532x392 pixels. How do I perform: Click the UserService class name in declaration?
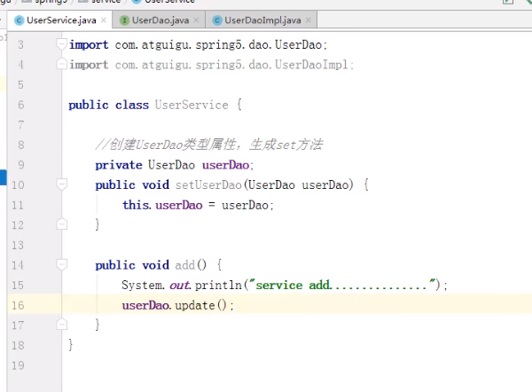192,105
